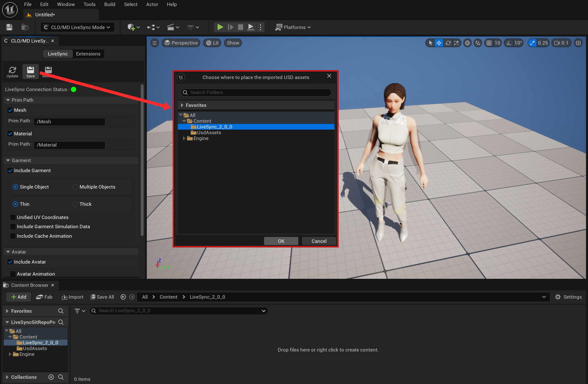
Task: Open the CLO/MD LiveSync Mode dropdown
Action: pos(77,27)
